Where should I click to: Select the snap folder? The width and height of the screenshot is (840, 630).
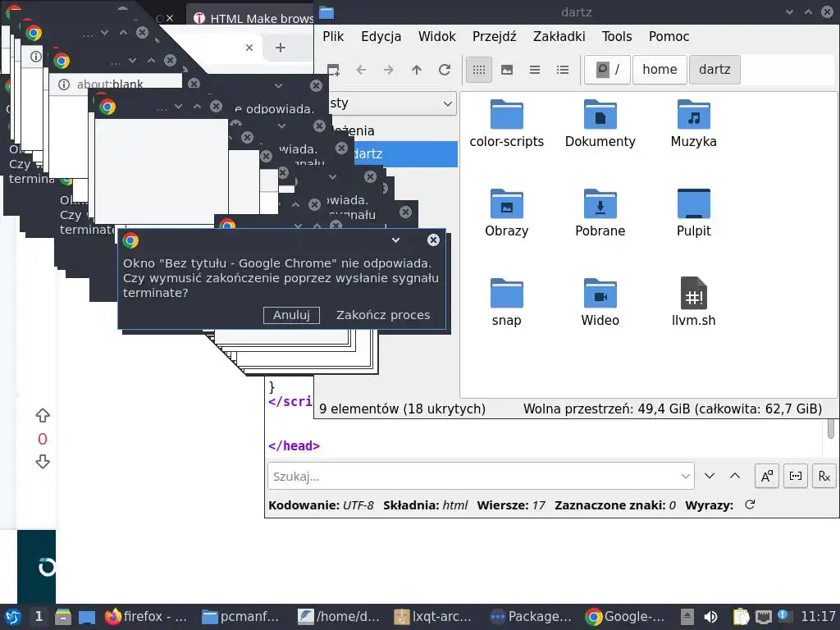pyautogui.click(x=507, y=302)
